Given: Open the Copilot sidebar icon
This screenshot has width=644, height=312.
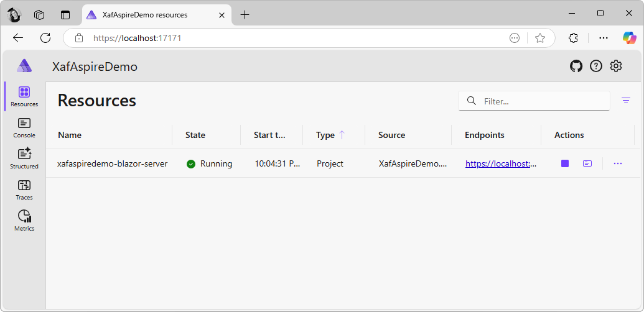Looking at the screenshot, I should (629, 38).
